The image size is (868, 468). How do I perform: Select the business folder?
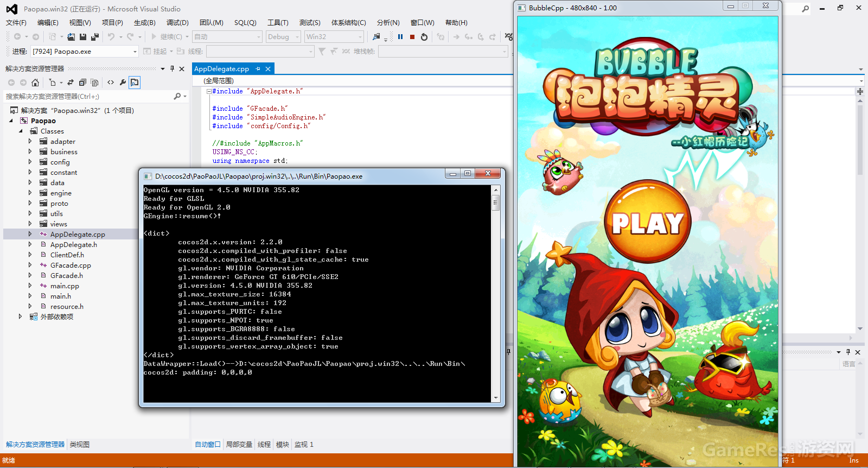click(x=63, y=151)
